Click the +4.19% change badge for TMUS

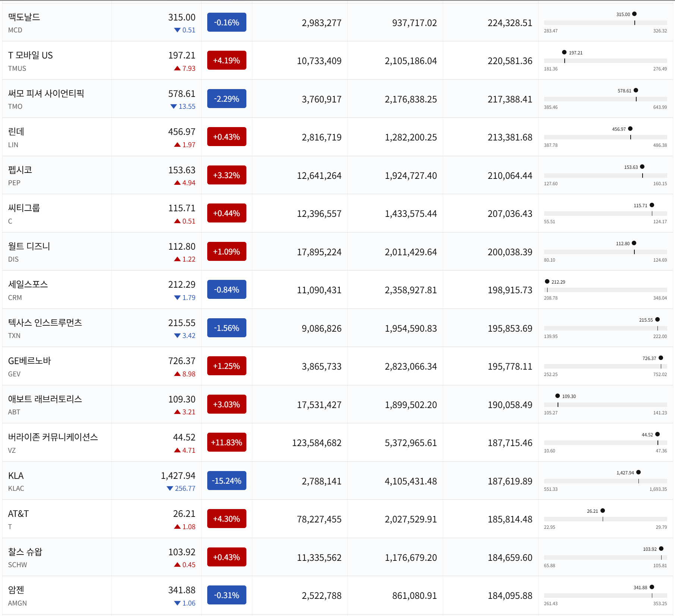tap(227, 60)
